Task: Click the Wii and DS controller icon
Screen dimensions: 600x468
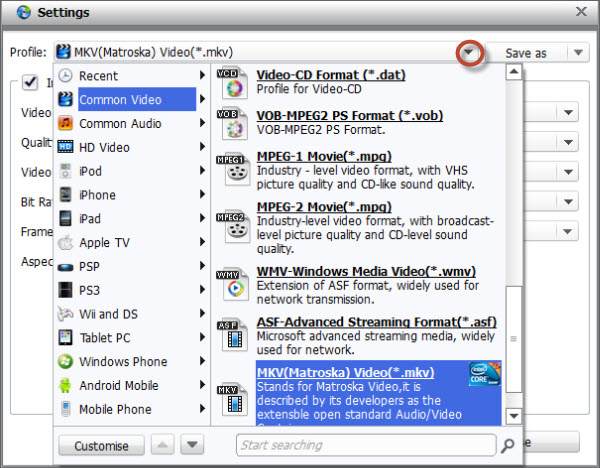Action: click(x=65, y=314)
